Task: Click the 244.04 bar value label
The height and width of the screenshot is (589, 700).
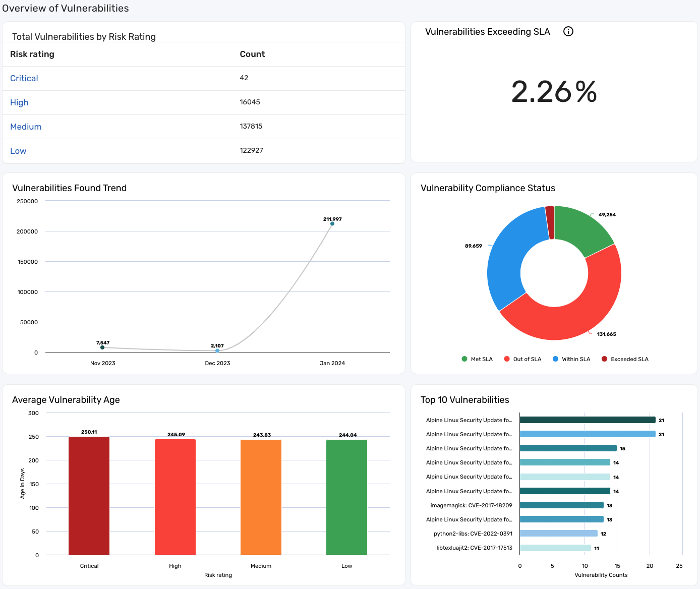Action: 348,435
